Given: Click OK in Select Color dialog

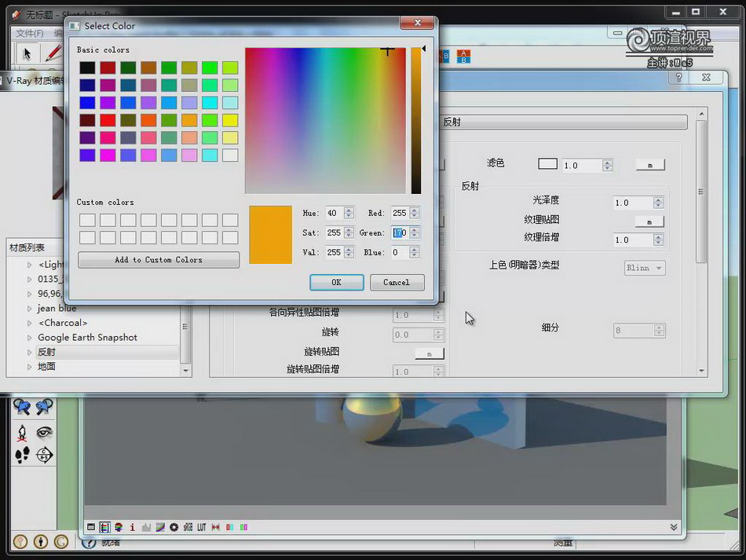Looking at the screenshot, I should click(336, 282).
